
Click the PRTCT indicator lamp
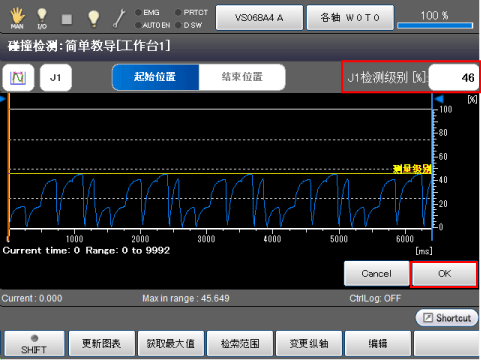pyautogui.click(x=178, y=13)
